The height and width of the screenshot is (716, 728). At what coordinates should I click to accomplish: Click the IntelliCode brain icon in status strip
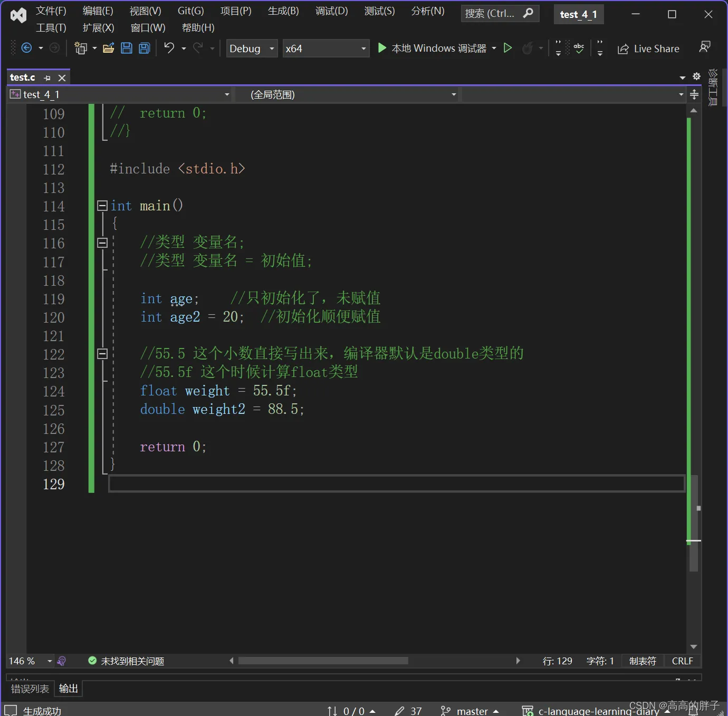62,661
